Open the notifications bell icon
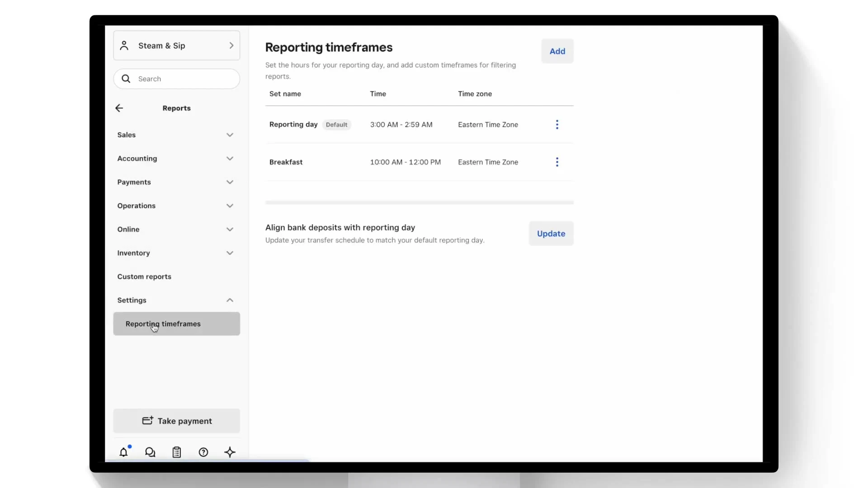Screen dimensions: 868x488 tap(123, 452)
